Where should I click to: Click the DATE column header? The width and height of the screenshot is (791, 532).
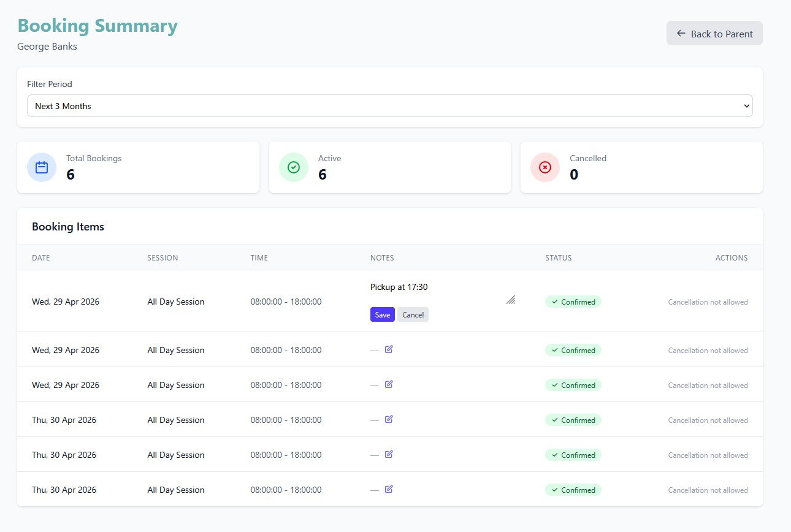tap(41, 258)
